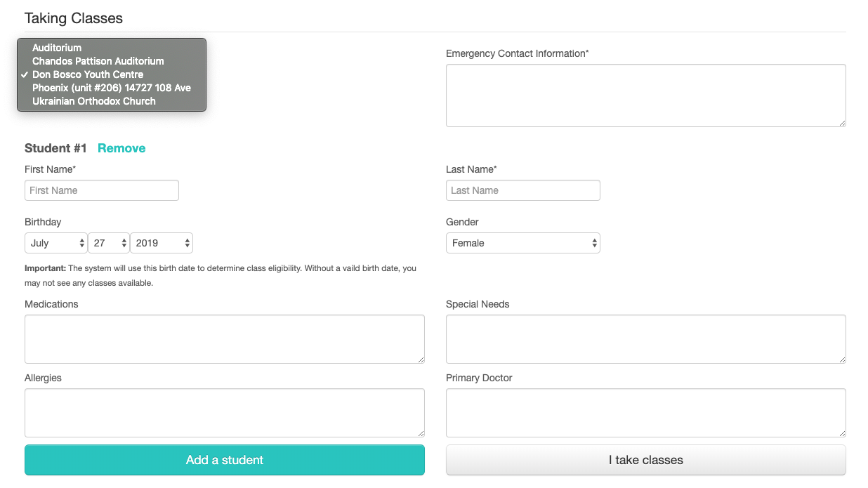Image resolution: width=868 pixels, height=488 pixels.
Task: Click the I take classes button
Action: click(646, 460)
